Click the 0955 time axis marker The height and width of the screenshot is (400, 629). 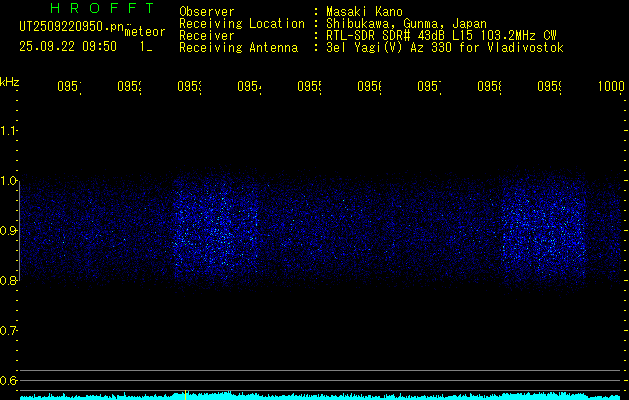[310, 87]
